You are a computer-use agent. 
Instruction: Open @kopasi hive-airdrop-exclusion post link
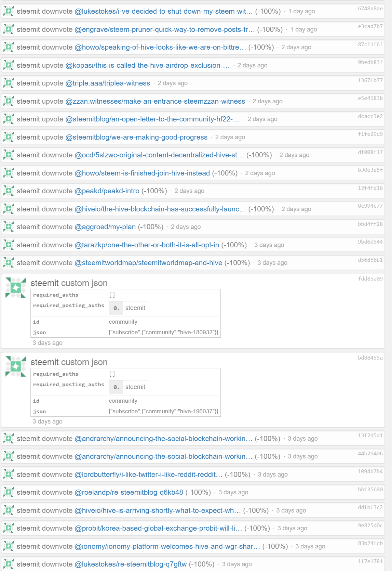pyautogui.click(x=148, y=65)
